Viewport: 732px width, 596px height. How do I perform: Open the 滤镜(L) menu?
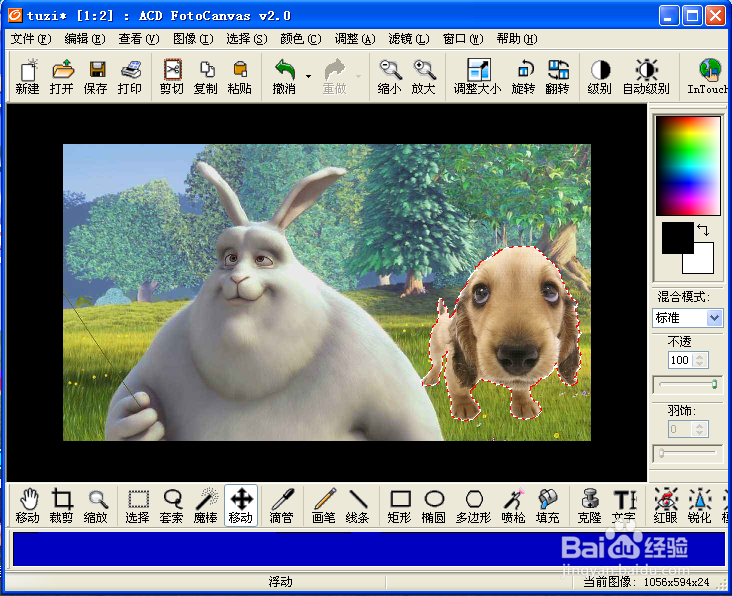pyautogui.click(x=409, y=39)
